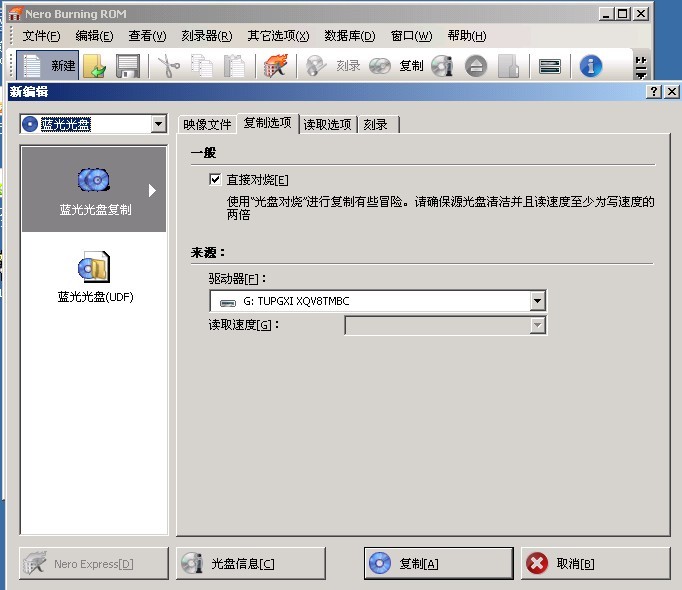Click the Nero Burning ROM title bar icon
The width and height of the screenshot is (682, 590).
(15, 14)
